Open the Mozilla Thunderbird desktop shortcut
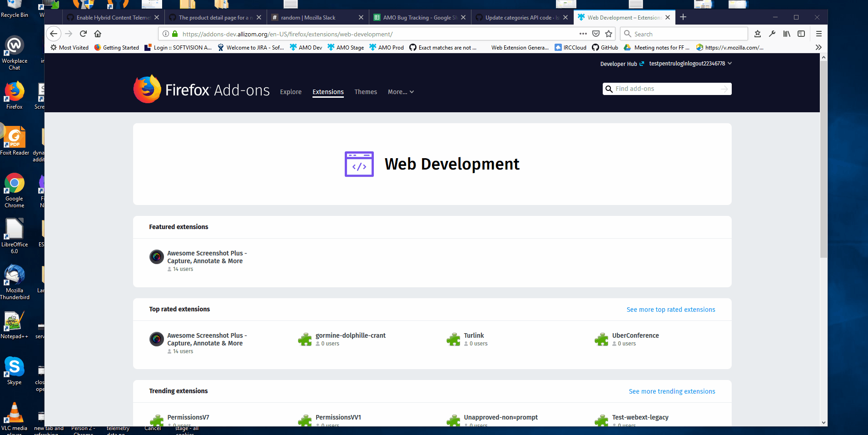This screenshot has height=435, width=868. 15,282
